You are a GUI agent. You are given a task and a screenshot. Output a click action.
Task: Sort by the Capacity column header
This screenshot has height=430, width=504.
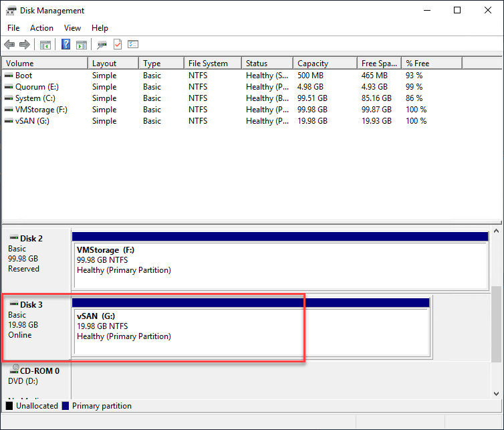326,64
